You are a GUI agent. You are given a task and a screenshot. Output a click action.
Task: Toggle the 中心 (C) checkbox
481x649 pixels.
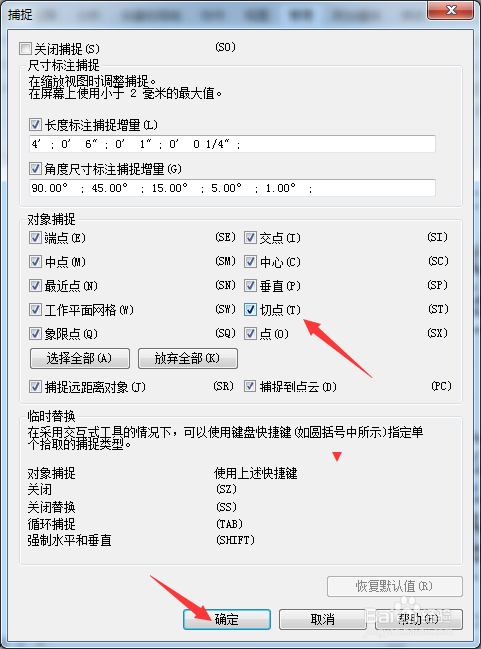[x=250, y=262]
